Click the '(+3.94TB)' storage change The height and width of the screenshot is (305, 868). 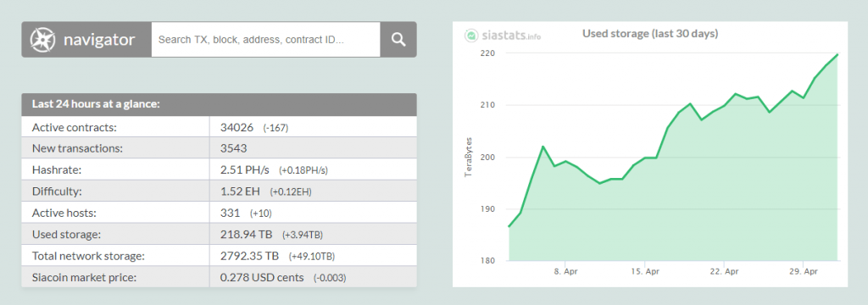[x=303, y=236]
